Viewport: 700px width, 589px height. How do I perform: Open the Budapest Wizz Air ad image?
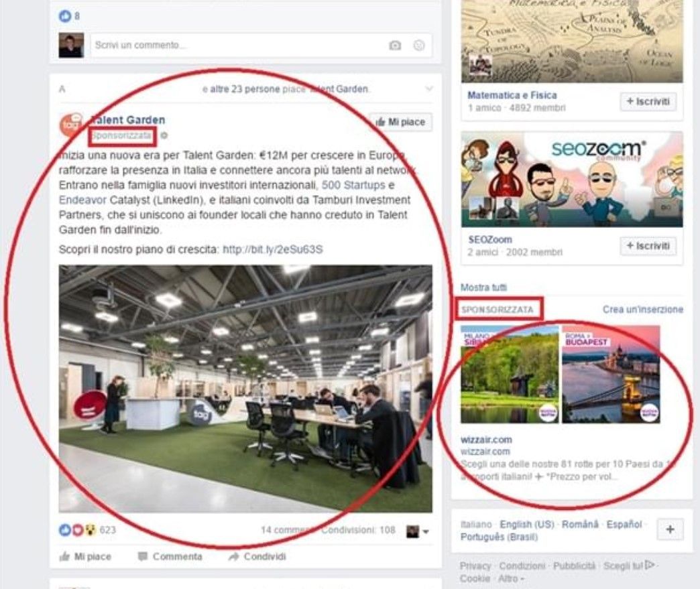pos(611,374)
